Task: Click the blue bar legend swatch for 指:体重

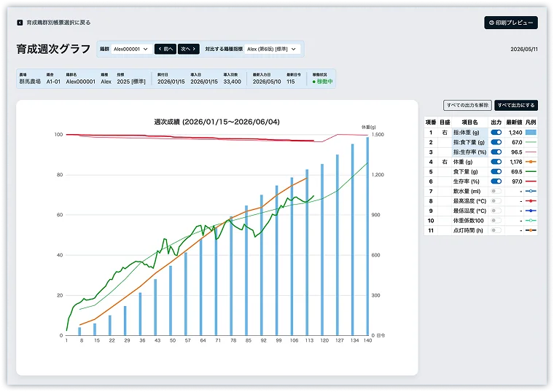Action: coord(531,133)
